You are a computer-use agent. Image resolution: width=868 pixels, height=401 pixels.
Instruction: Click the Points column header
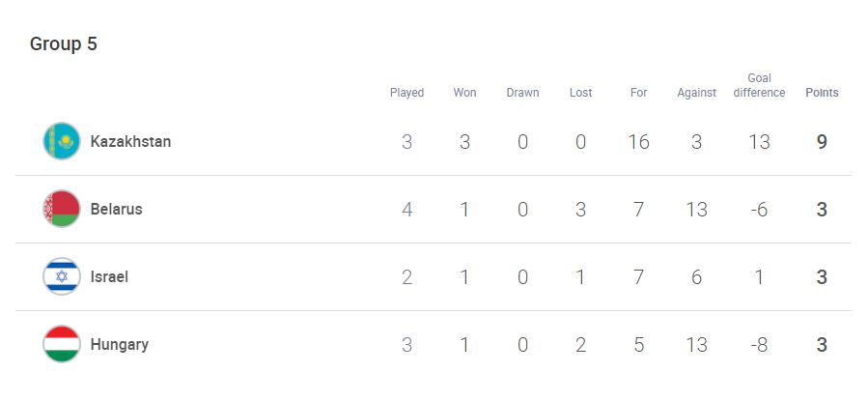point(822,93)
